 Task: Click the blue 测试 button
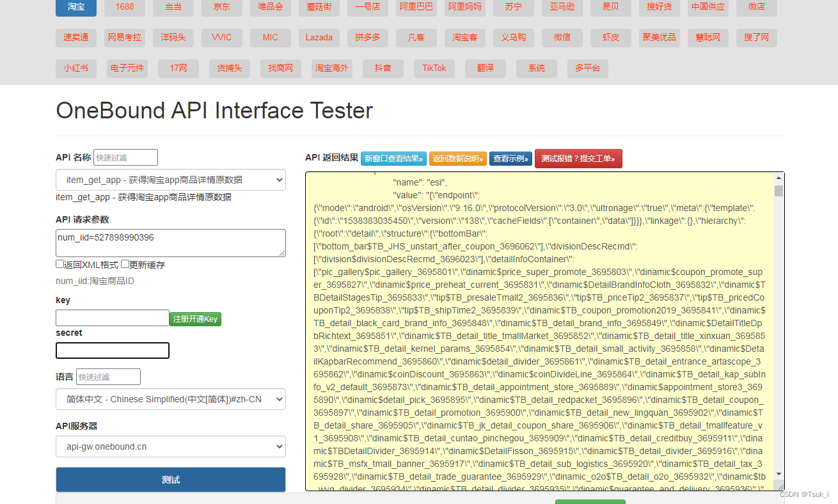171,480
